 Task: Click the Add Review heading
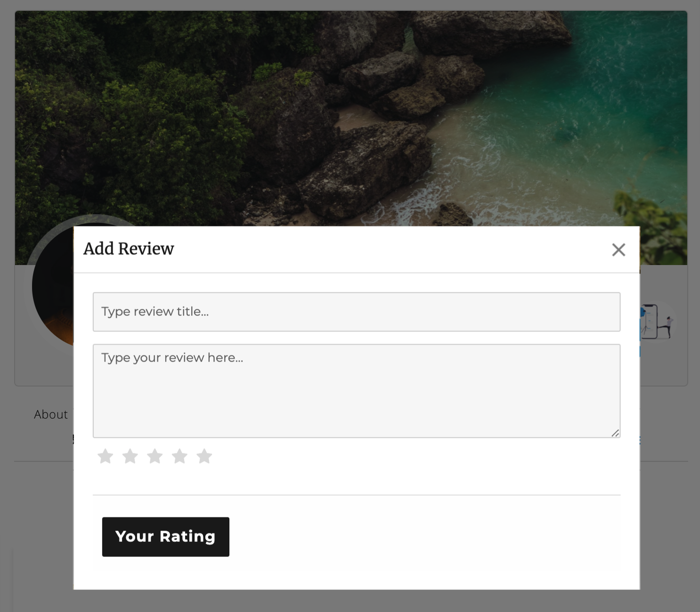pos(129,249)
